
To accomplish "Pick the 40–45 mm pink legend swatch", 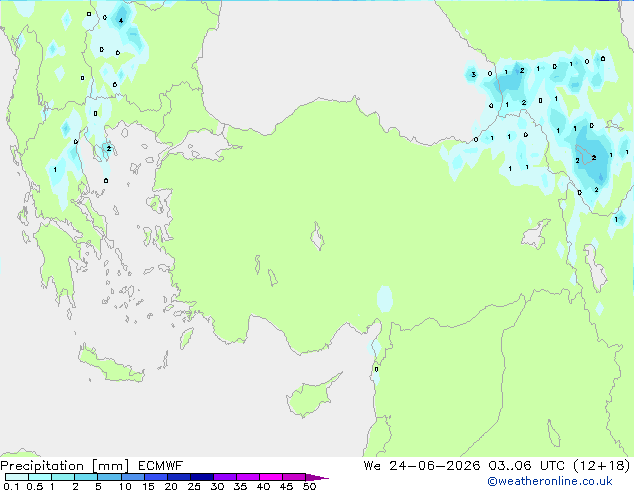I will coord(271,477).
